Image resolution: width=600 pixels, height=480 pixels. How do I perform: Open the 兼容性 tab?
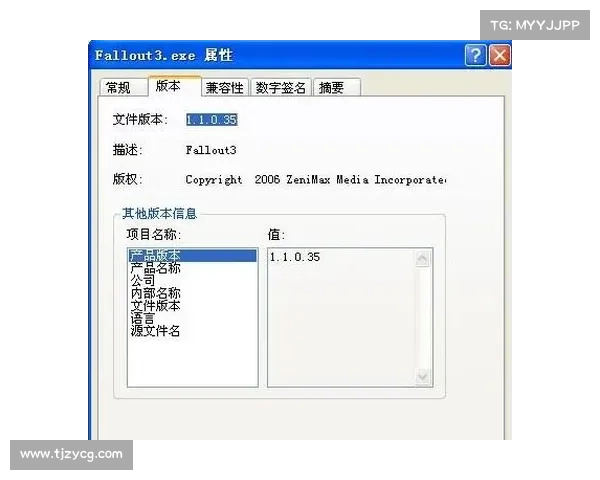click(x=225, y=87)
